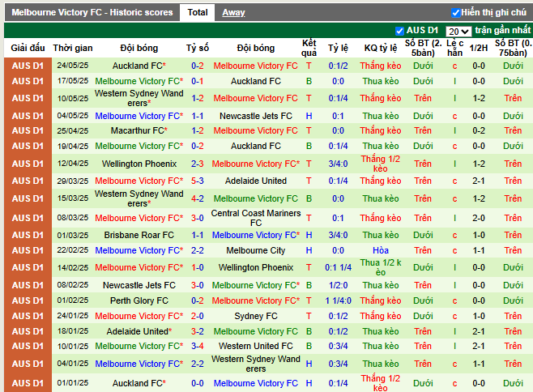Viewport: 533px width, 392px height.
Task: Click Melbourne Victory FC away team on 01/03/25
Action: (x=256, y=235)
